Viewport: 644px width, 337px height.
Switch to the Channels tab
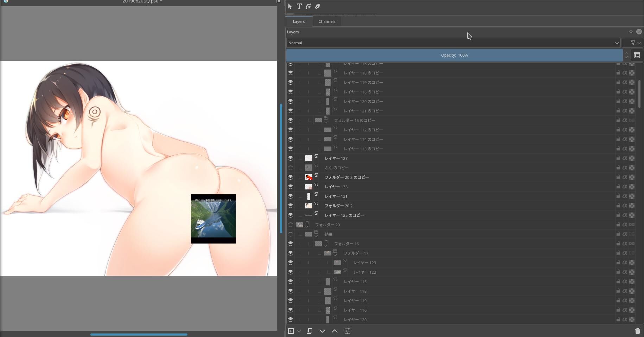[327, 21]
